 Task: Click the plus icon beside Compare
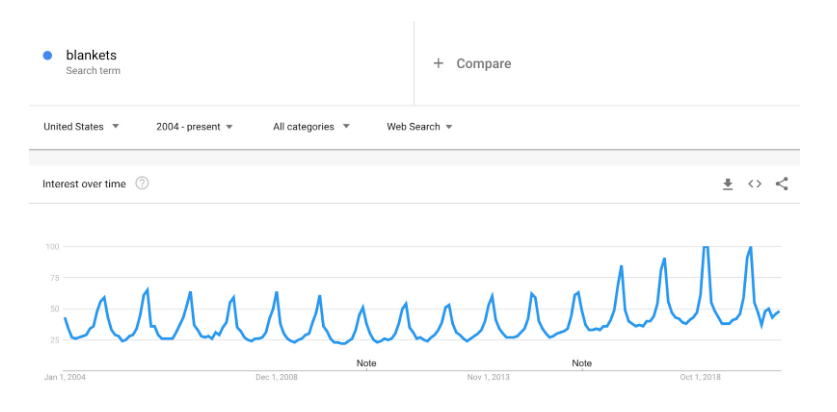[x=438, y=63]
